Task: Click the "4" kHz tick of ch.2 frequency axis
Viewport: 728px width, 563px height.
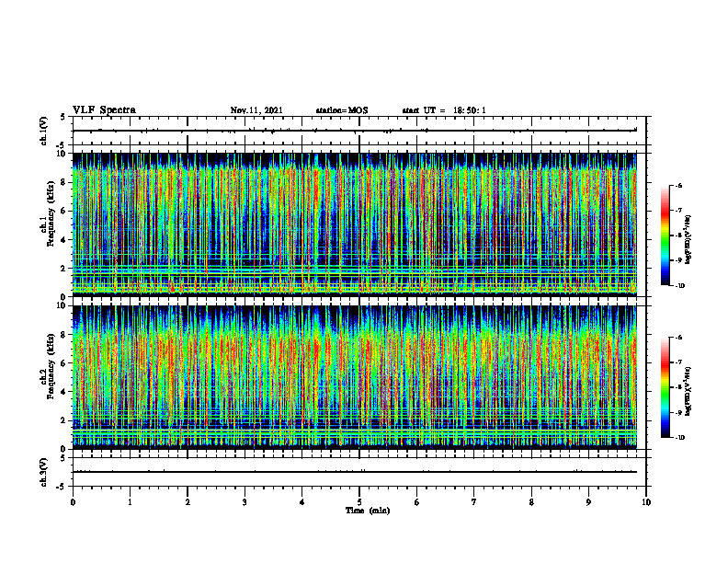Action: tap(63, 392)
